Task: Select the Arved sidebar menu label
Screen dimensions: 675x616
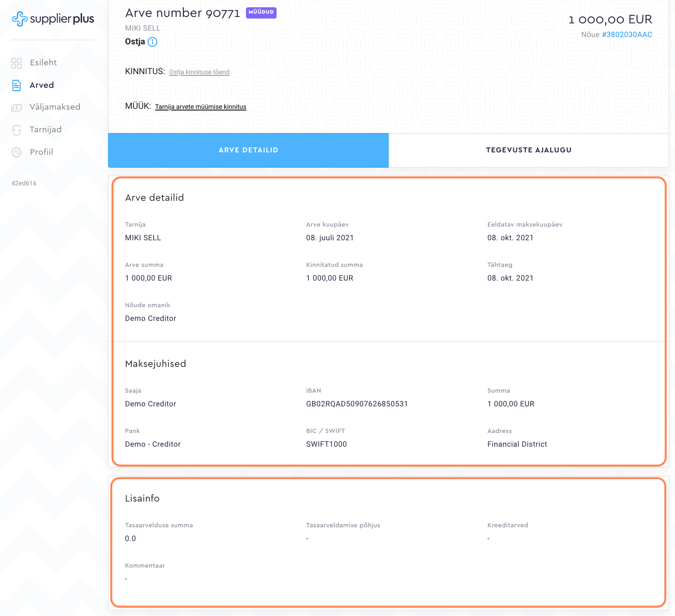Action: point(42,85)
